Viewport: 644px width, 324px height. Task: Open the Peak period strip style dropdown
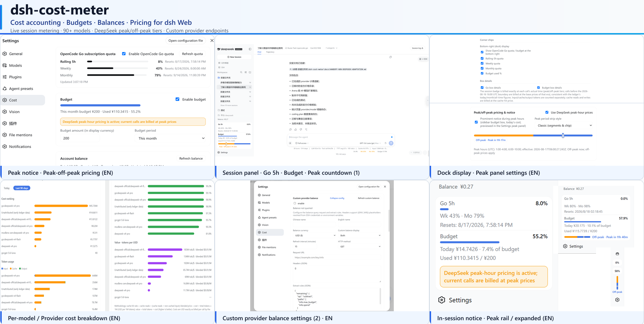[x=564, y=125]
